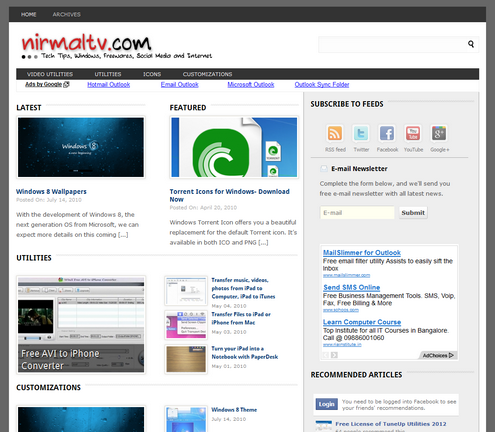Open Transfer music, videos from iPad article
This screenshot has width=495, height=432.
pyautogui.click(x=243, y=288)
